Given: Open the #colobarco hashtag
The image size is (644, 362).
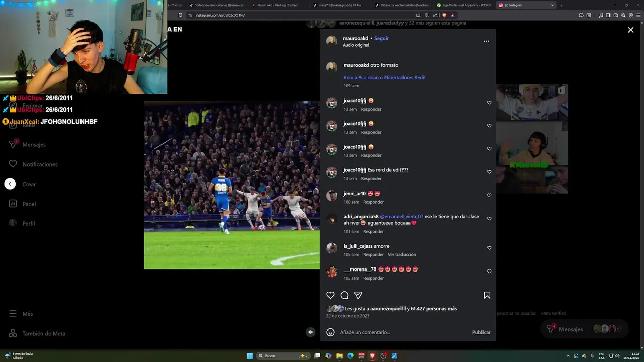Looking at the screenshot, I should [x=370, y=78].
